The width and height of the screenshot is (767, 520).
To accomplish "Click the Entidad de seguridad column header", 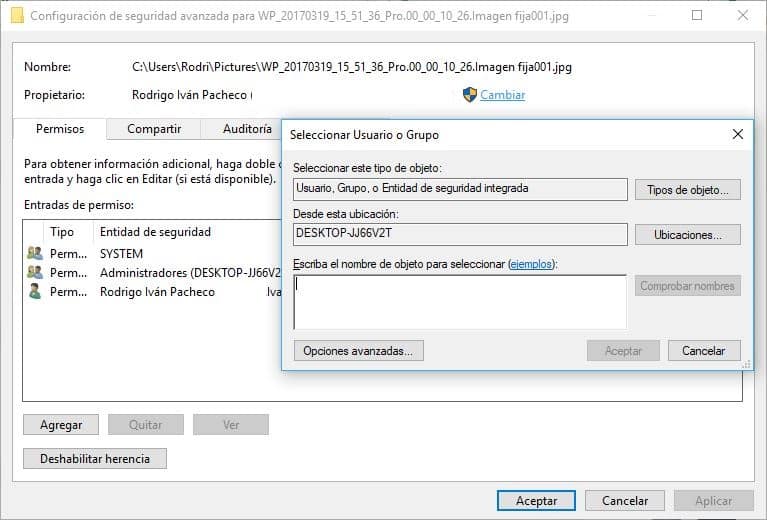I will [x=155, y=232].
